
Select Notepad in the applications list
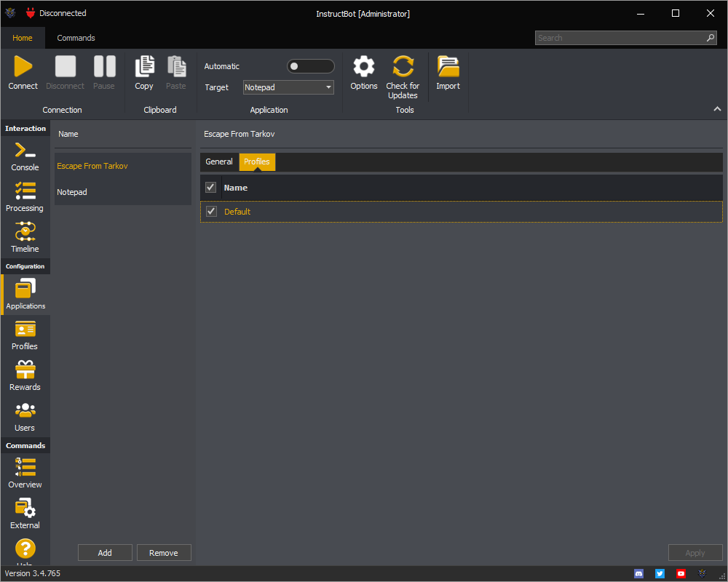[123, 192]
